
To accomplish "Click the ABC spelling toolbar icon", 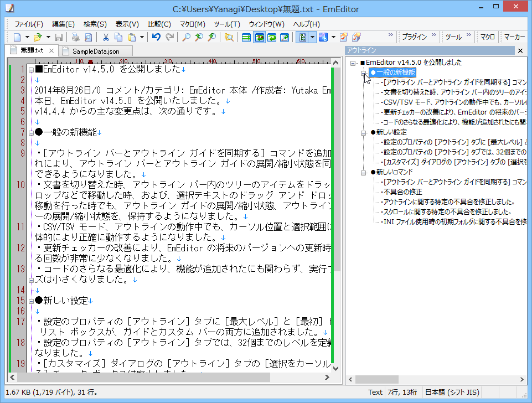I will point(323,37).
